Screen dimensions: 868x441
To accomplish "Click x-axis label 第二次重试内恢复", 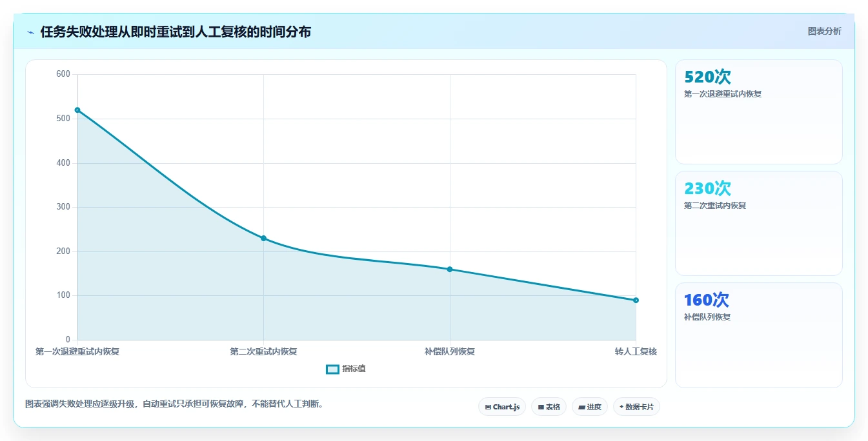I will point(263,351).
